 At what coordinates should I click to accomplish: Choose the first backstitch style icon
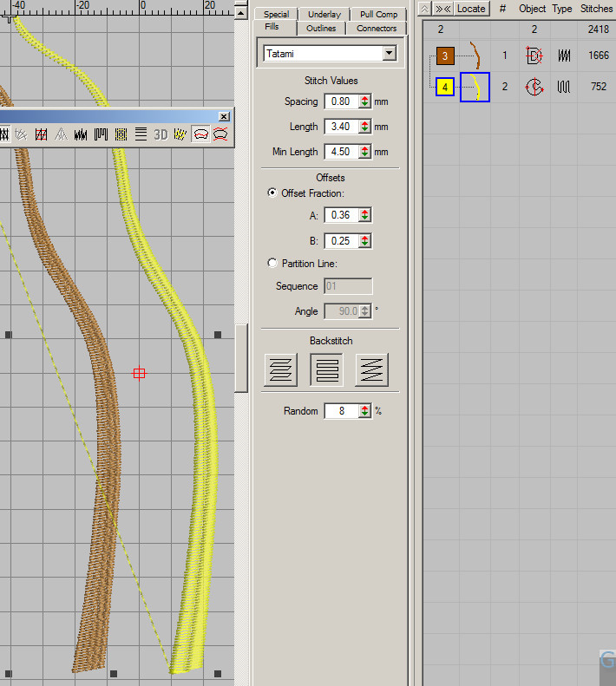(281, 369)
